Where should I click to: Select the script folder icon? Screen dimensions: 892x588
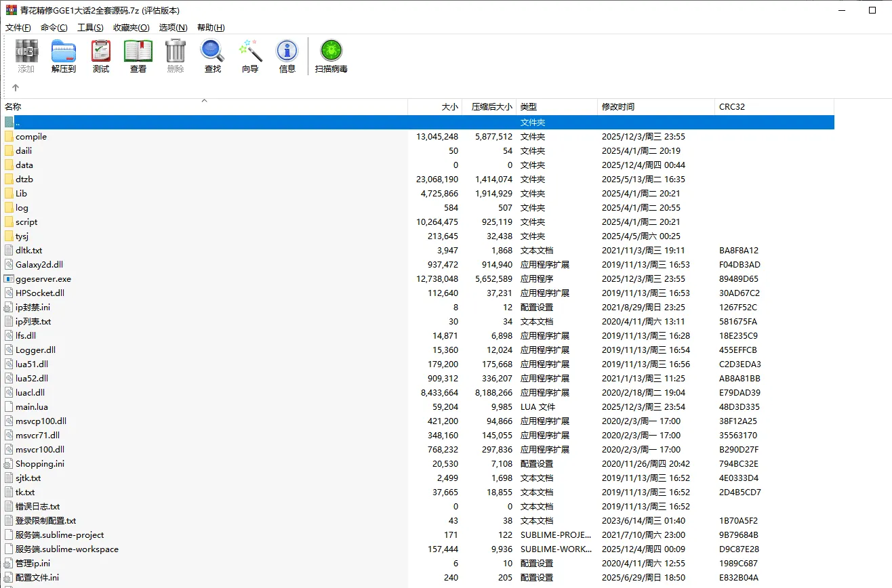tap(9, 222)
